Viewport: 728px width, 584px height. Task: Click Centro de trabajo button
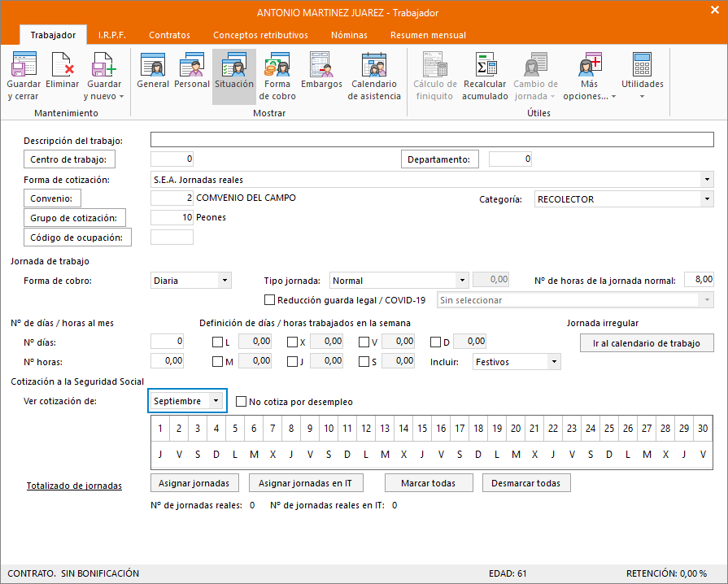click(x=69, y=159)
